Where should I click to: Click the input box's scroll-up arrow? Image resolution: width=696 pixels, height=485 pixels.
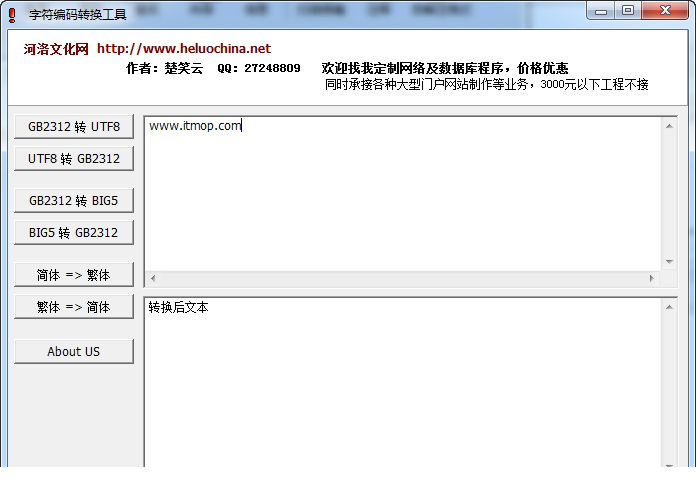tap(669, 126)
